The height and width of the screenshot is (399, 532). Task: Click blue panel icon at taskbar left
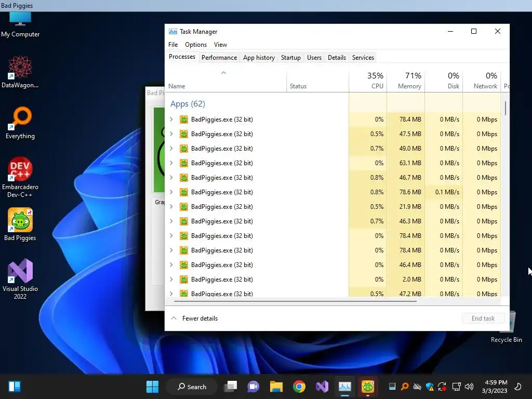(x=14, y=387)
